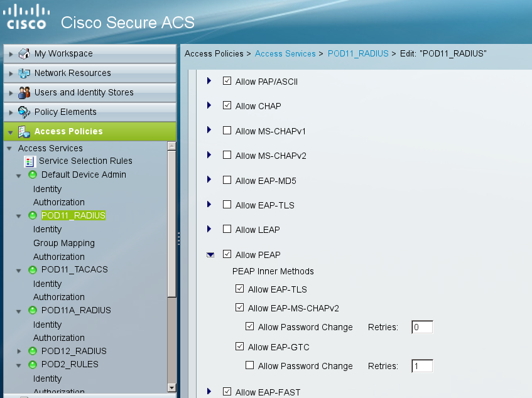The width and height of the screenshot is (532, 398).
Task: Collapse the POD11_TACACS tree arrow
Action: 19,271
